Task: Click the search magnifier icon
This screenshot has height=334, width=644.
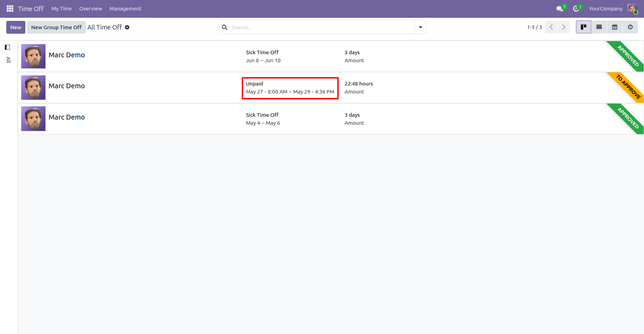Action: [225, 27]
